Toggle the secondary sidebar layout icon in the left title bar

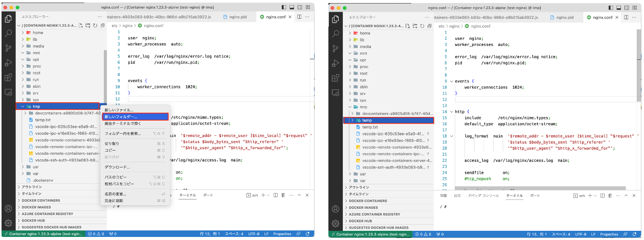coord(299,8)
